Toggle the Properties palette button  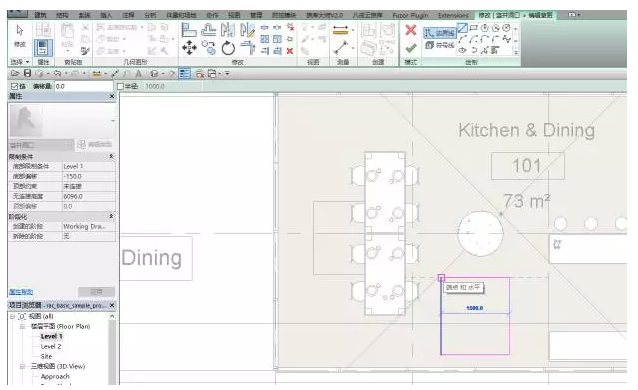[43, 48]
